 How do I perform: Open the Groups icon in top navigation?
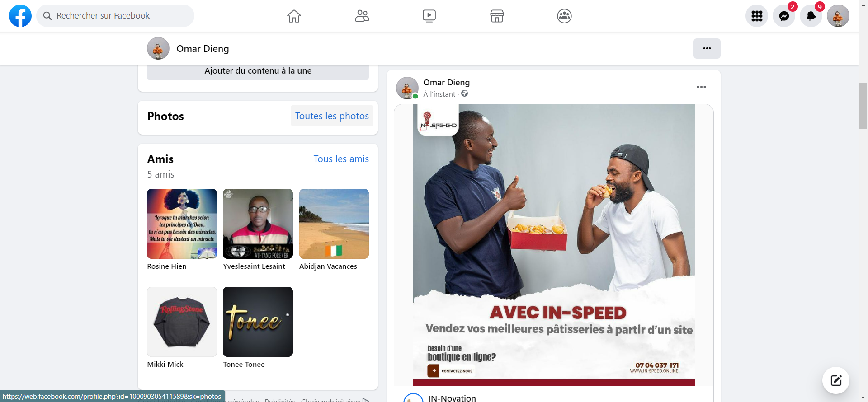[x=564, y=16]
